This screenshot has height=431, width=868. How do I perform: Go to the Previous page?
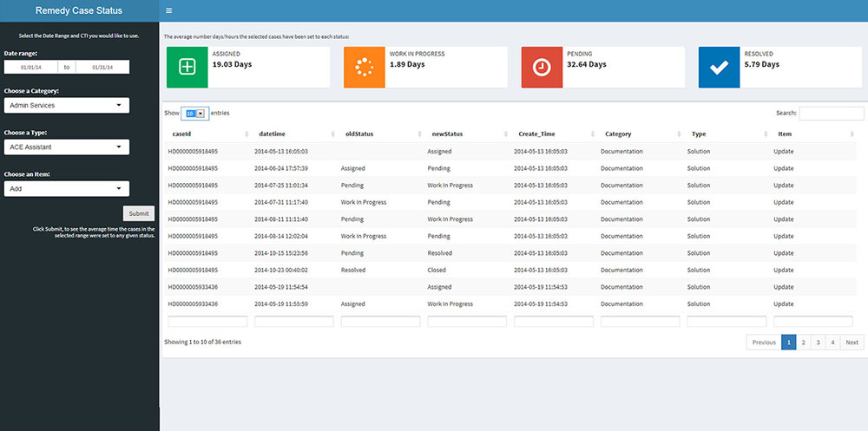click(x=764, y=343)
